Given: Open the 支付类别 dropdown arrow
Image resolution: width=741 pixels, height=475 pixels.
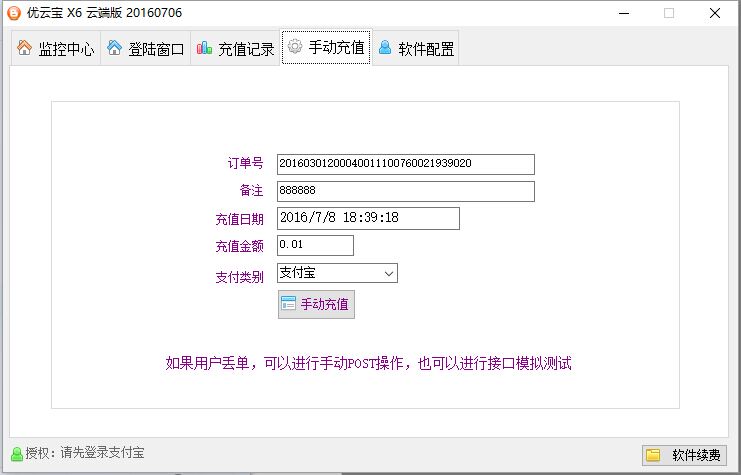Looking at the screenshot, I should pos(388,273).
